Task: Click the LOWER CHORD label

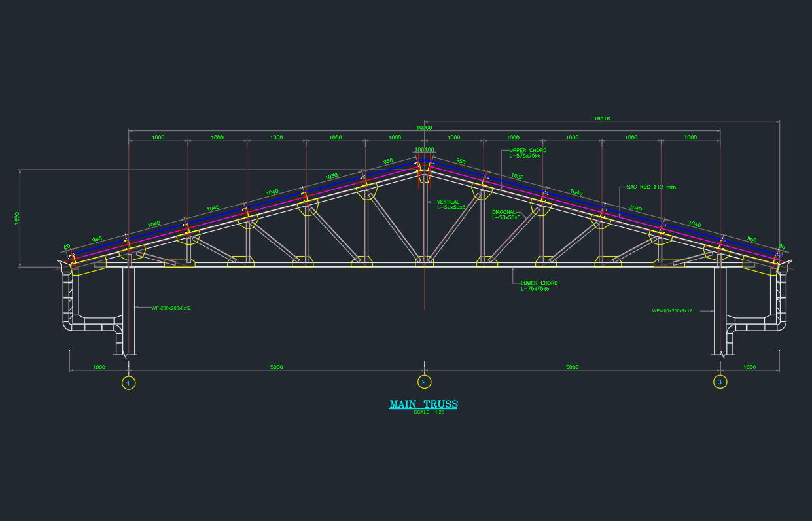Action: tap(539, 283)
